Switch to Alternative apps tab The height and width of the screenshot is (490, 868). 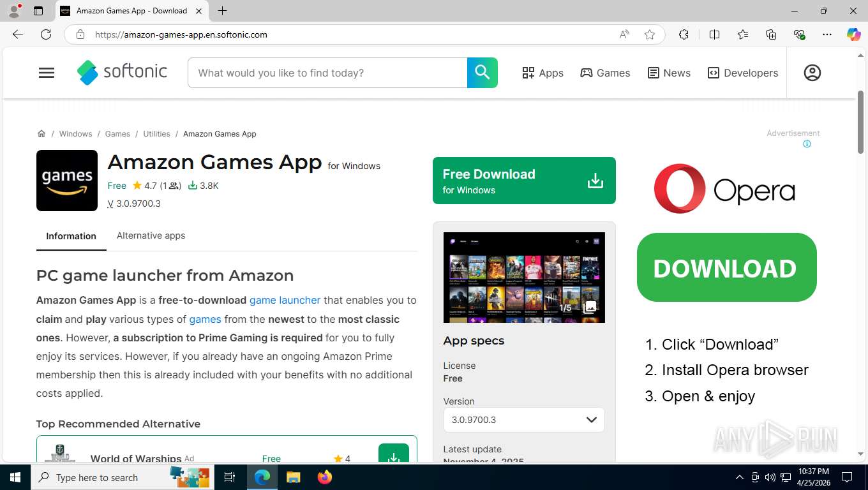(151, 235)
